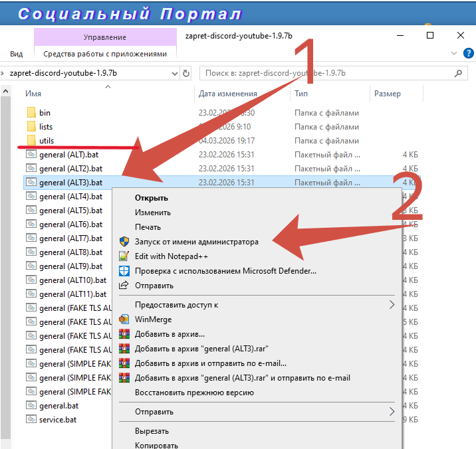Select the lists folder name
The width and height of the screenshot is (476, 449).
(x=46, y=127)
